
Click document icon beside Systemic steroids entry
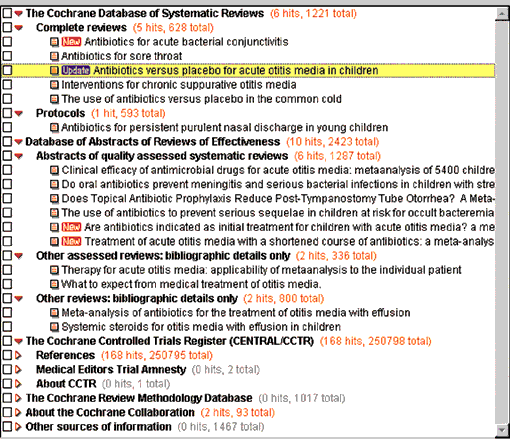54,327
